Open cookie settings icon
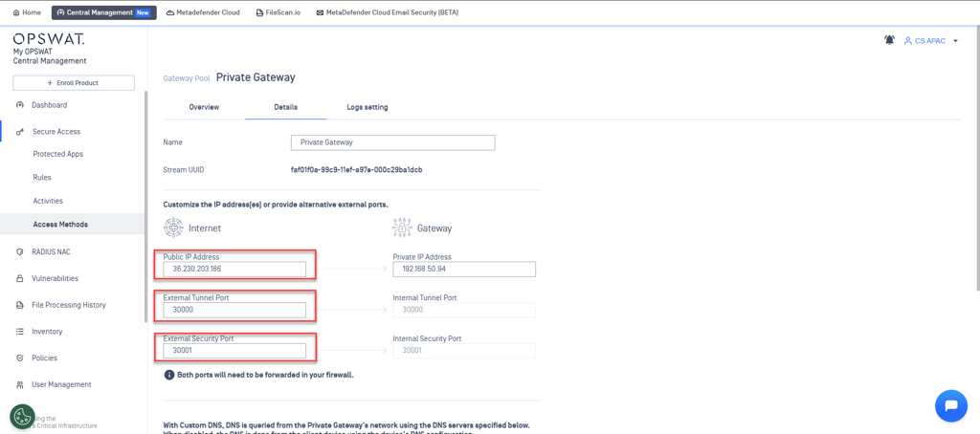Viewport: 980px width, 434px height. tap(22, 417)
